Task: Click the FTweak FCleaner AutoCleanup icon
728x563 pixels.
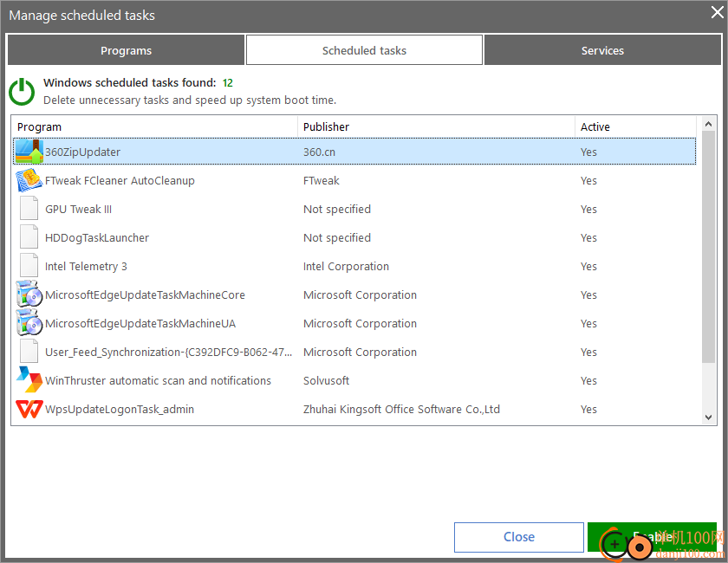Action: click(29, 180)
